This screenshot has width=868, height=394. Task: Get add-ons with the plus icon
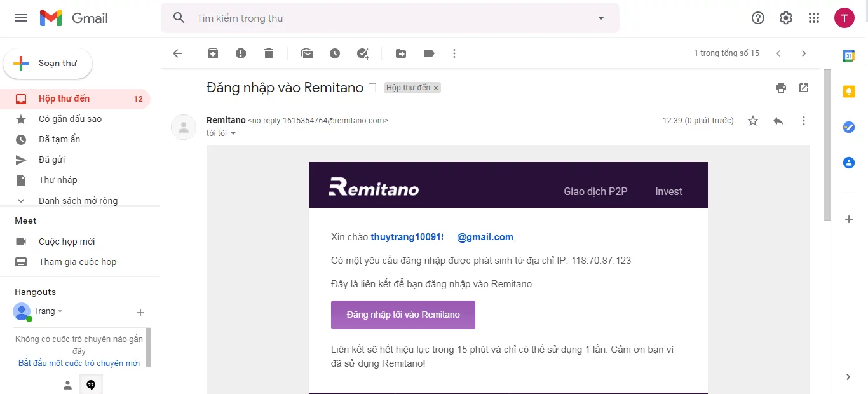849,219
